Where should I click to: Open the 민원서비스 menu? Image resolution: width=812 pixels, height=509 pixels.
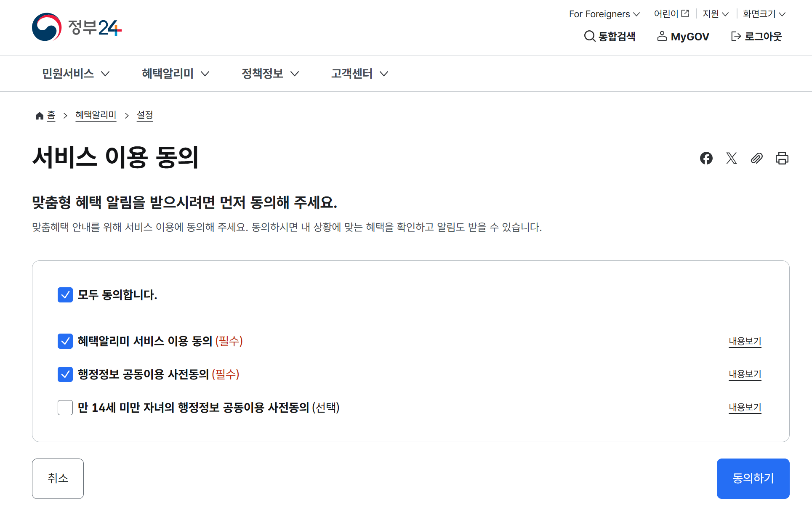pos(76,74)
